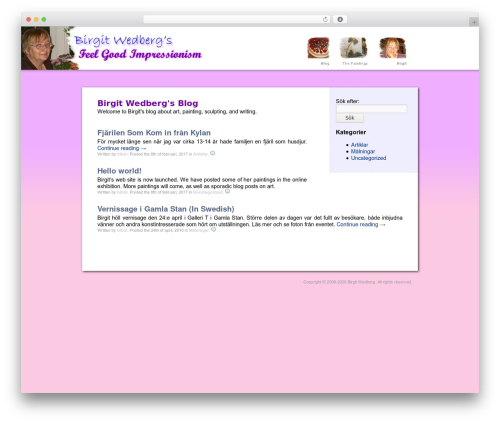500x423 pixels.
Task: Click Uncategorized link in Hello world post meta
Action: (207, 192)
